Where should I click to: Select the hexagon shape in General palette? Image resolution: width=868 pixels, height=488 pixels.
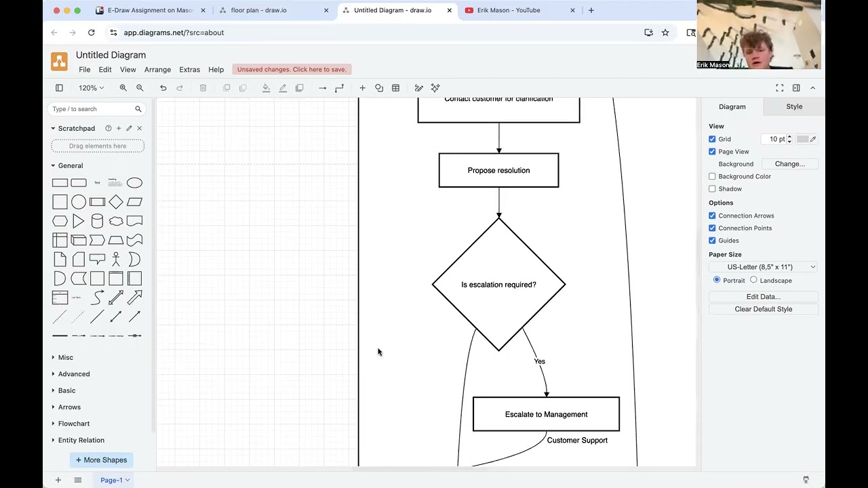pos(60,221)
